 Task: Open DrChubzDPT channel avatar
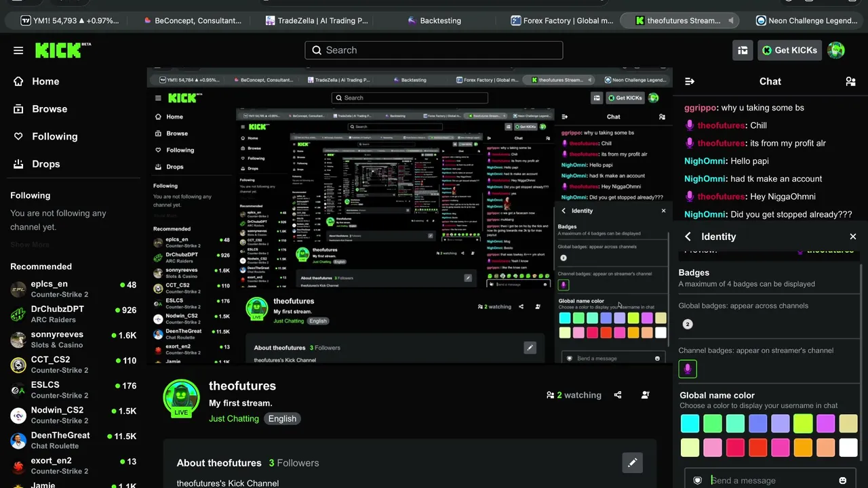click(18, 314)
